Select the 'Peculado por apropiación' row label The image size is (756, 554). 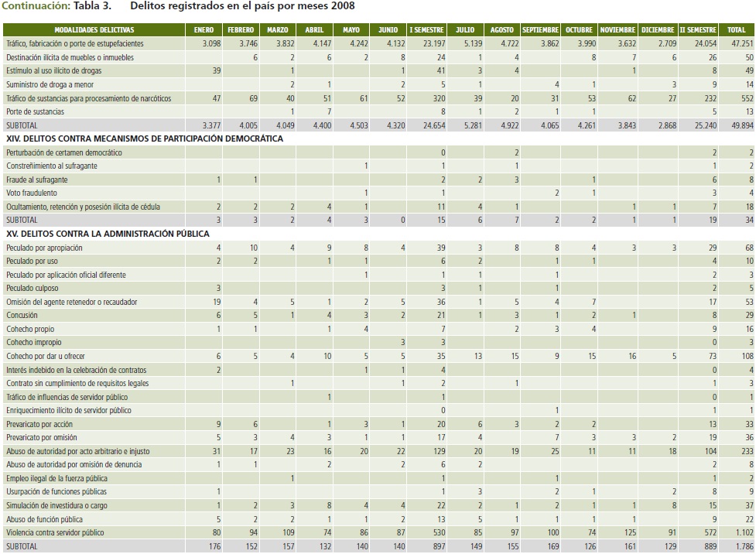[x=44, y=248]
